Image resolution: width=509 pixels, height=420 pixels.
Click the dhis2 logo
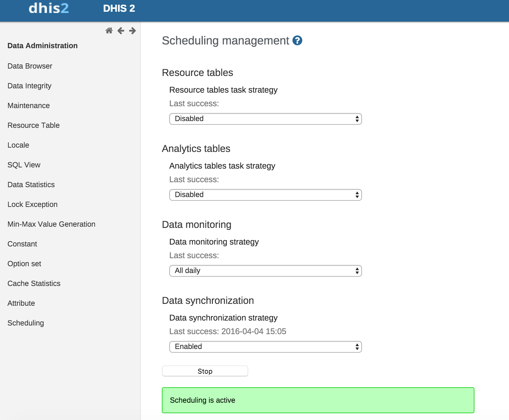[x=49, y=8]
